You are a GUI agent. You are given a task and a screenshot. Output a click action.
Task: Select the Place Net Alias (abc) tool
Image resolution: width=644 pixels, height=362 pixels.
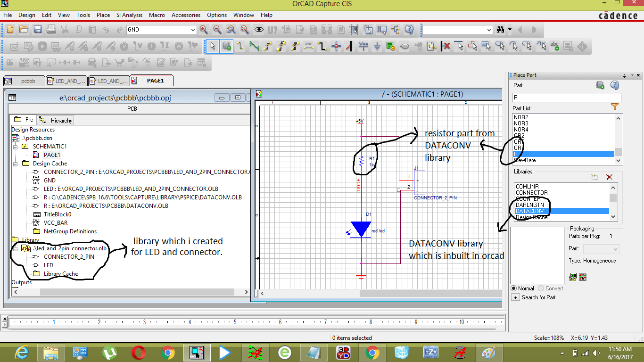pyautogui.click(x=309, y=47)
